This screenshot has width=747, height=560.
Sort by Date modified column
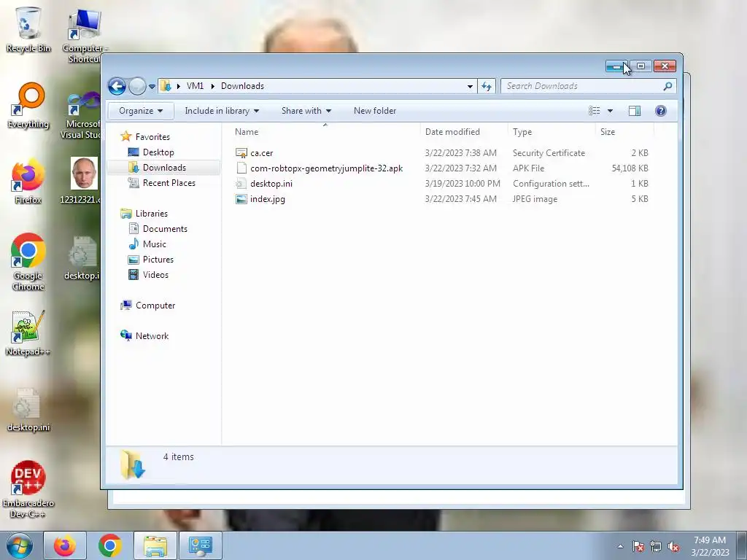pos(452,132)
